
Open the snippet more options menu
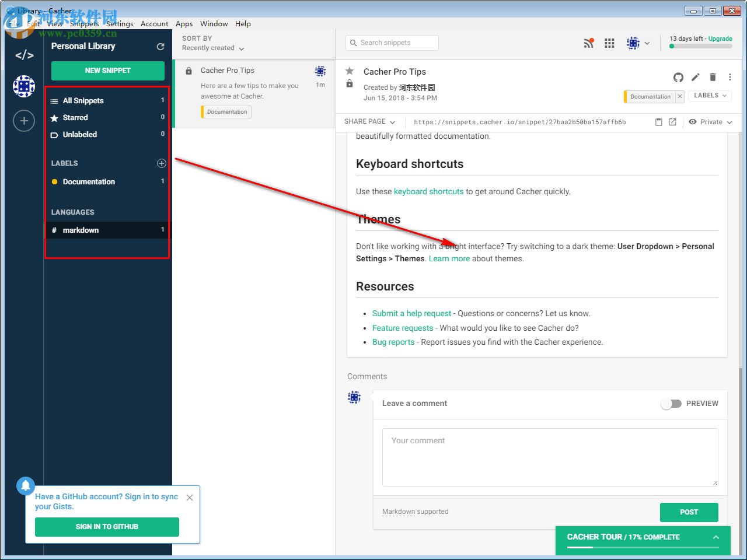coord(729,77)
